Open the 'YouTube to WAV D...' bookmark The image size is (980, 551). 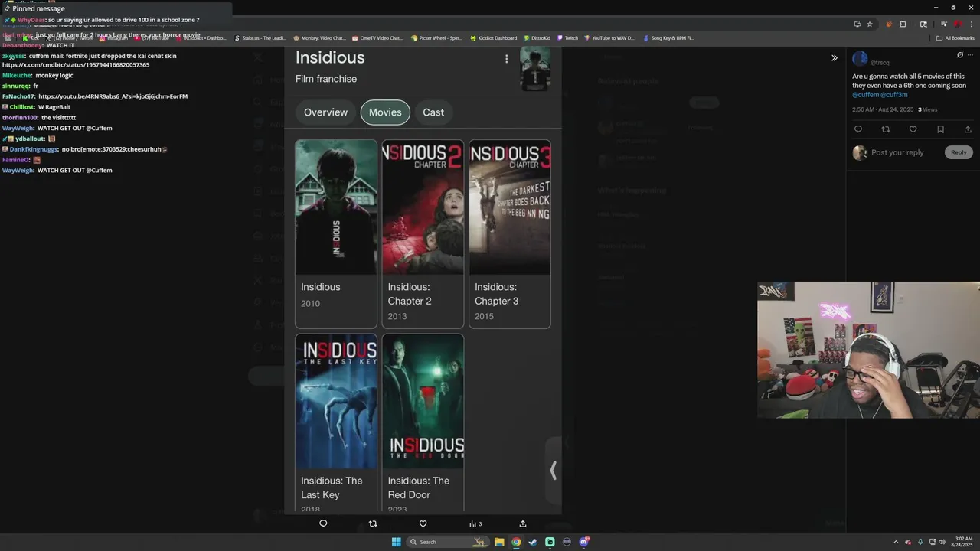pyautogui.click(x=609, y=37)
